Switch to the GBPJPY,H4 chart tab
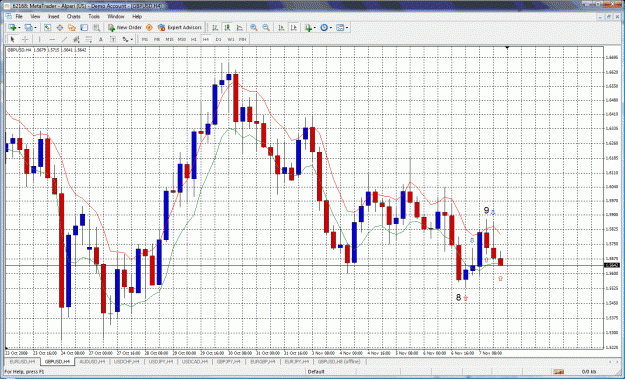This screenshot has height=379, width=625. tap(229, 362)
